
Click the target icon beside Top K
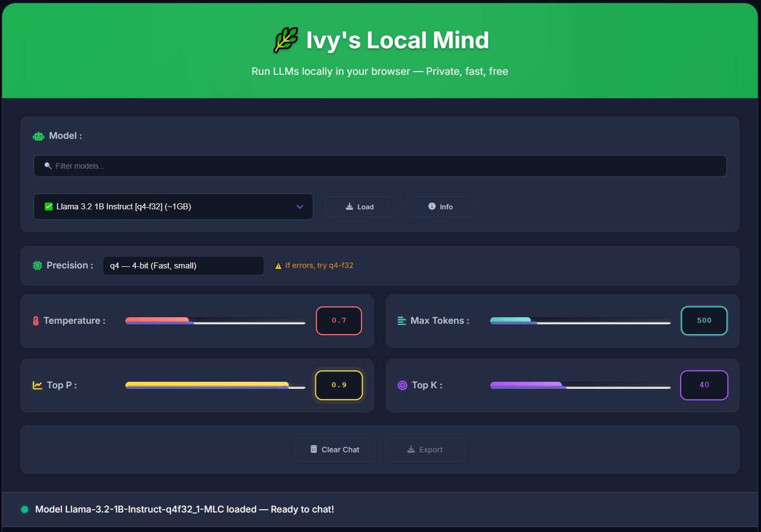click(x=402, y=386)
